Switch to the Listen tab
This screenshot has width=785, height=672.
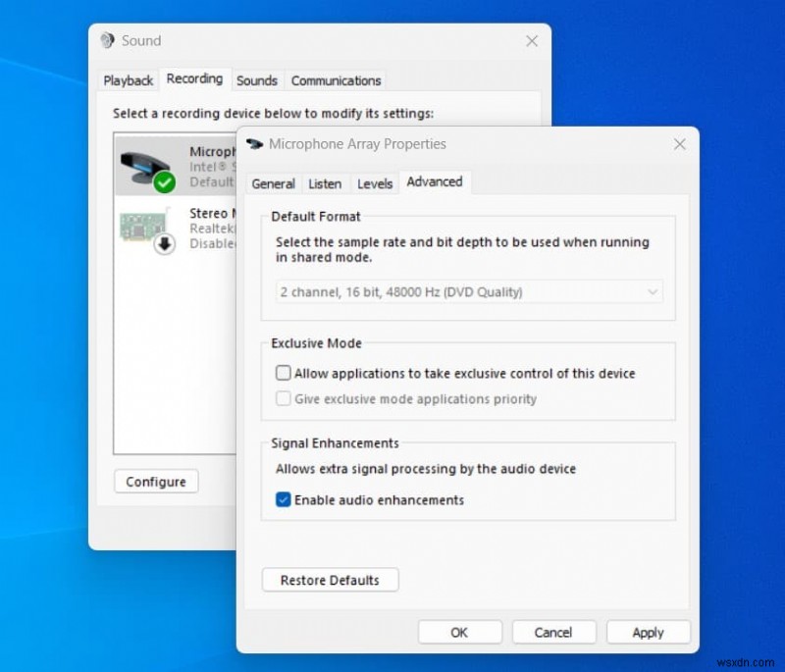(325, 183)
